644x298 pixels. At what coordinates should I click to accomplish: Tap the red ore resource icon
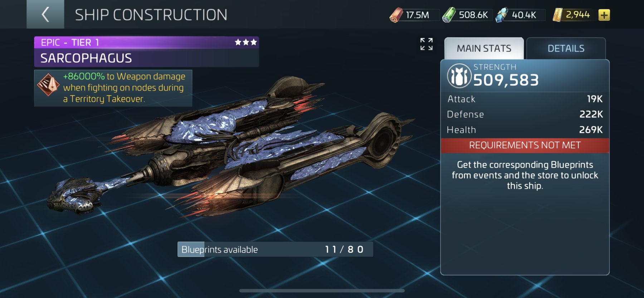click(x=396, y=15)
